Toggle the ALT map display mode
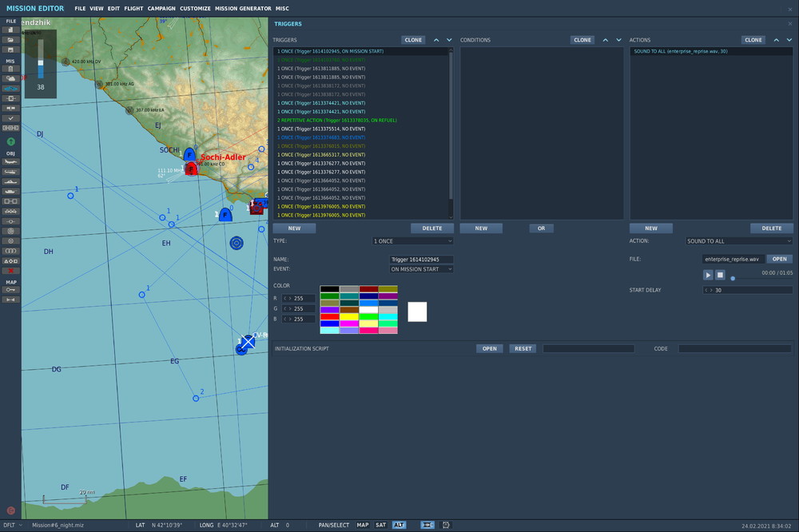 399,525
